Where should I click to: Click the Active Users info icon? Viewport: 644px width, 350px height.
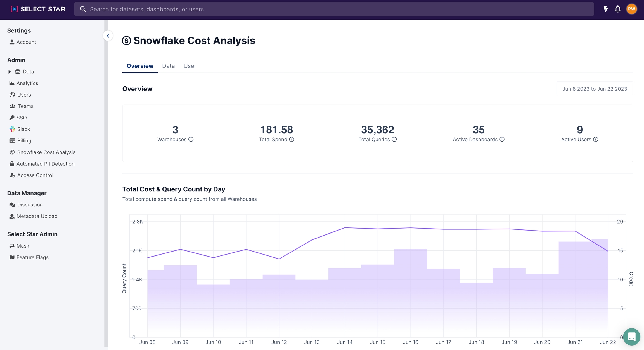click(x=596, y=139)
